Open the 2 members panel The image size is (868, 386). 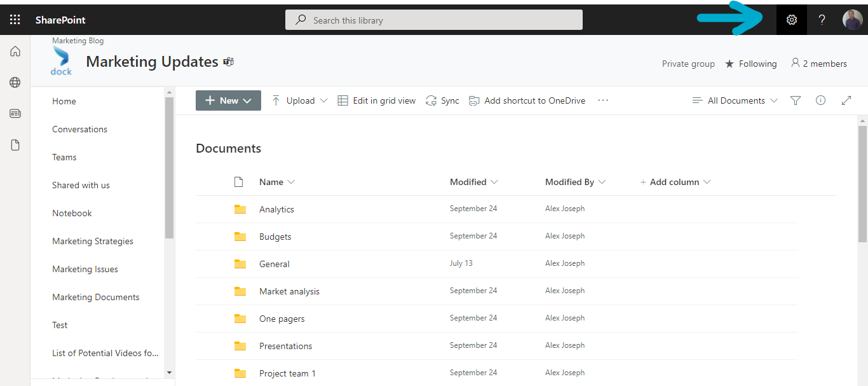click(818, 64)
